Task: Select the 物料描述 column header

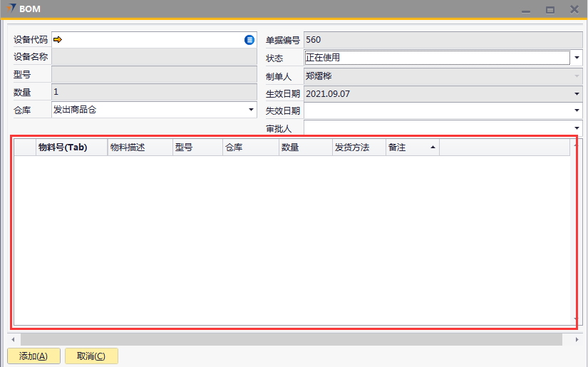Action: coord(139,148)
